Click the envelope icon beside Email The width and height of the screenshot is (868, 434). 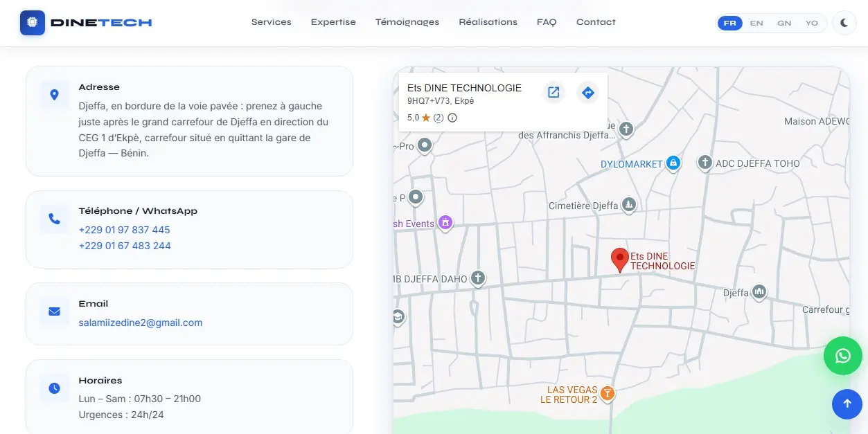coord(54,311)
